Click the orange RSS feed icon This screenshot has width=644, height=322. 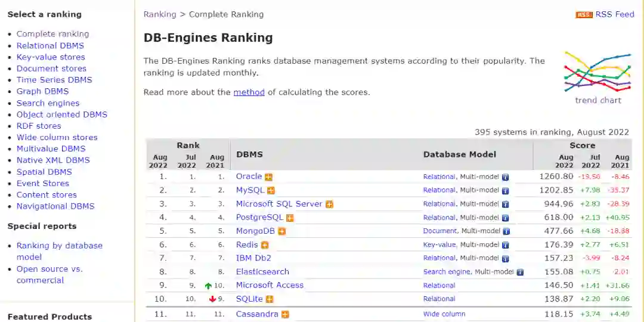pos(584,15)
